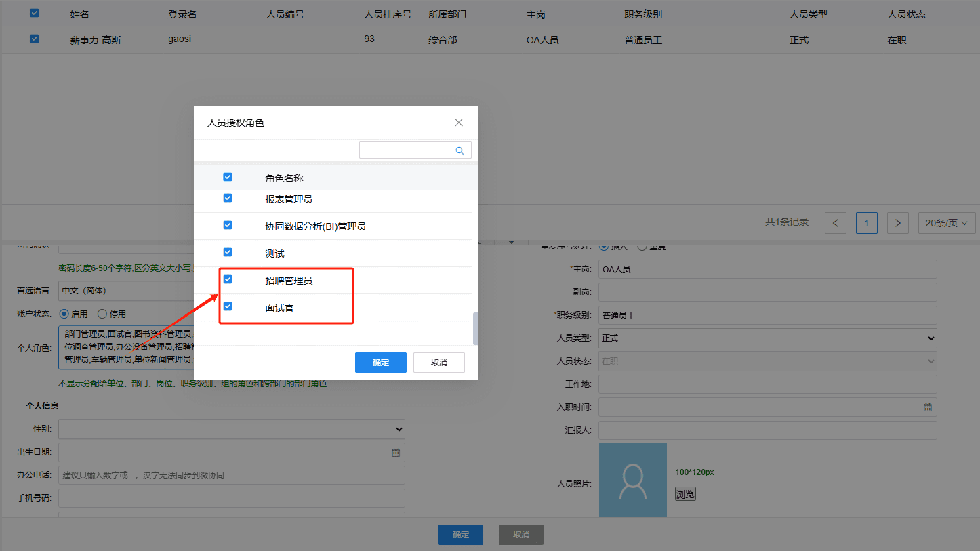
Task: Uncheck 报表管理员 role
Action: click(228, 199)
